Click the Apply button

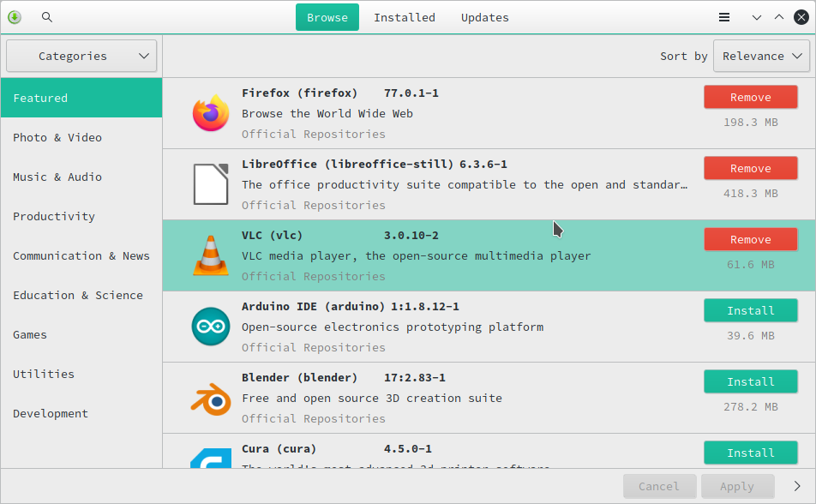(737, 486)
